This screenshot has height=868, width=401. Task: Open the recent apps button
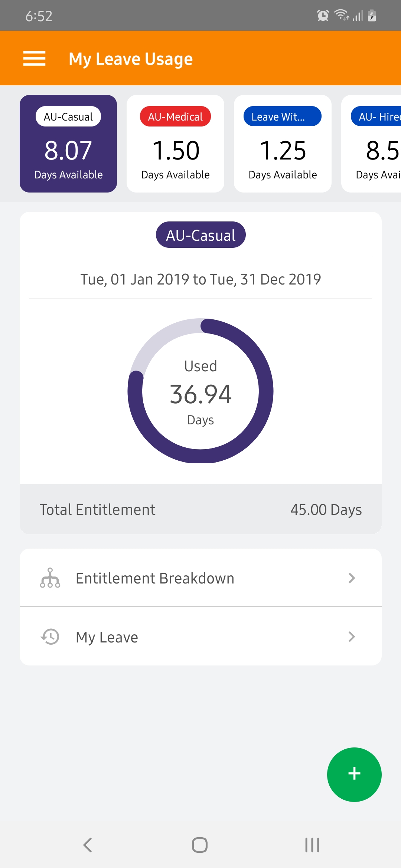point(312,845)
